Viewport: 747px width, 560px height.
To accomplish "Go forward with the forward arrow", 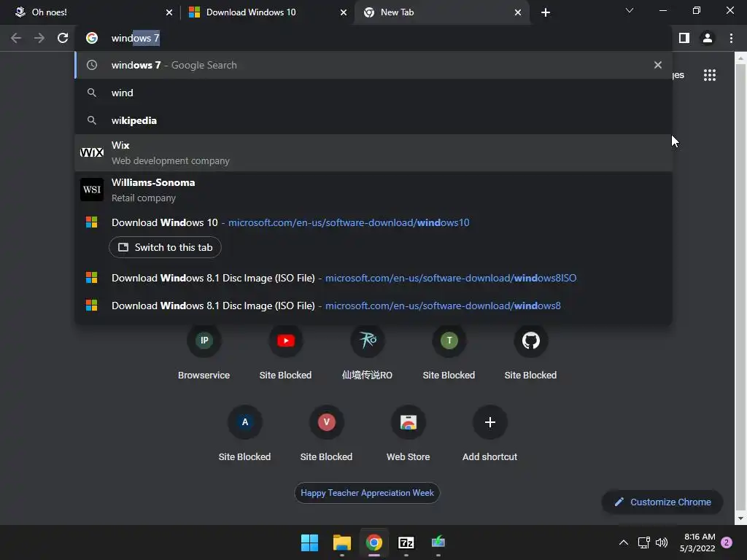I will tap(39, 38).
